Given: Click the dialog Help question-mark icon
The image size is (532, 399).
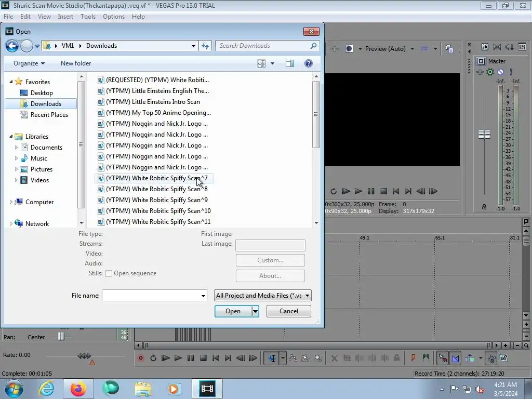Looking at the screenshot, I should tap(308, 63).
